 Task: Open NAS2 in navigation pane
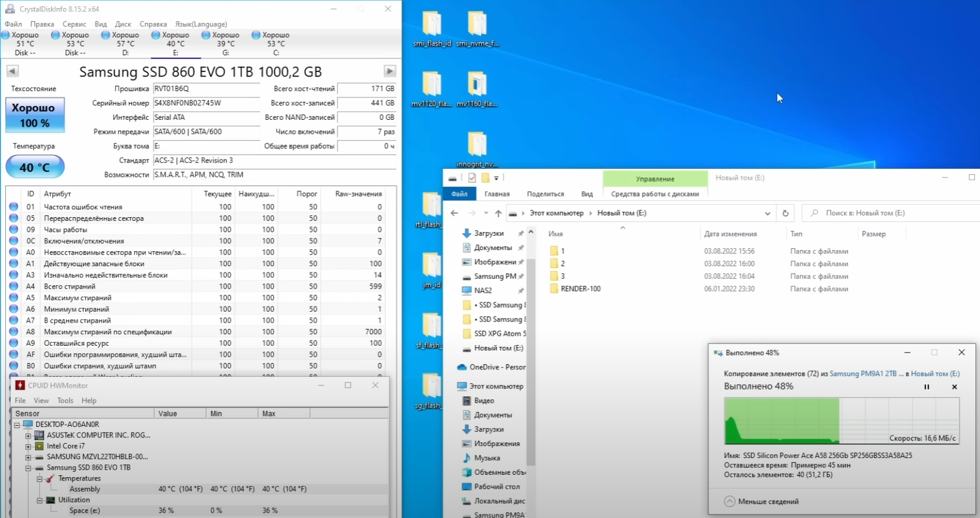point(483,290)
